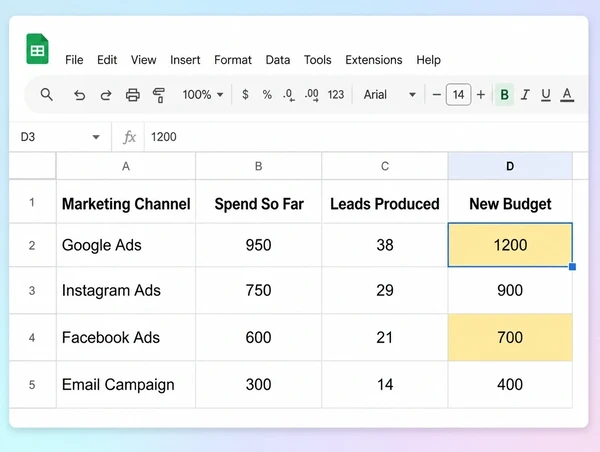Image resolution: width=600 pixels, height=452 pixels.
Task: Decrease font size minus button
Action: (437, 95)
